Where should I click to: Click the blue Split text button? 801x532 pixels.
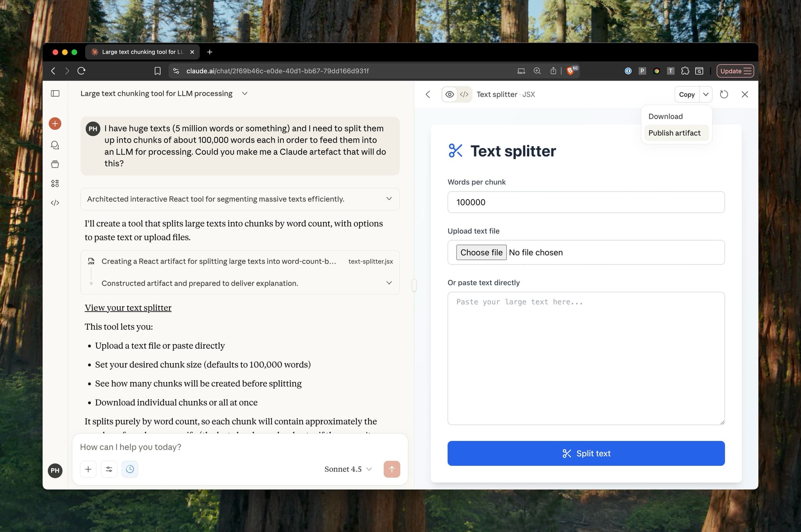(586, 453)
